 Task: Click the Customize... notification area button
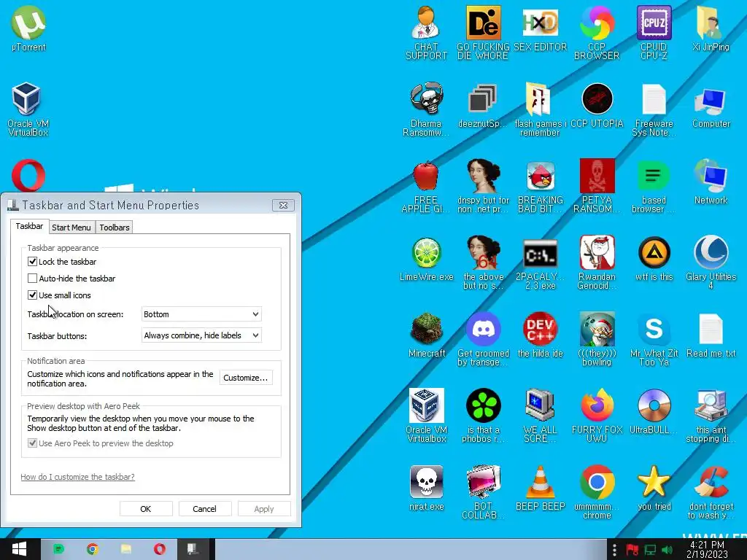tap(246, 378)
